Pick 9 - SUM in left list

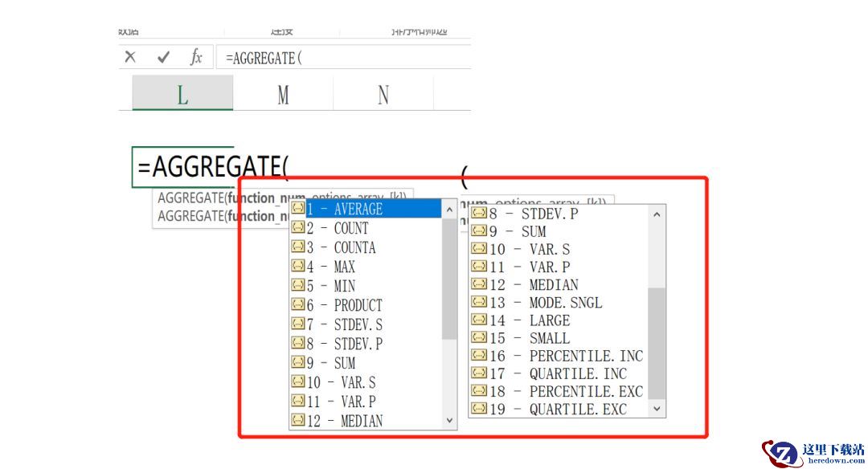click(x=366, y=363)
